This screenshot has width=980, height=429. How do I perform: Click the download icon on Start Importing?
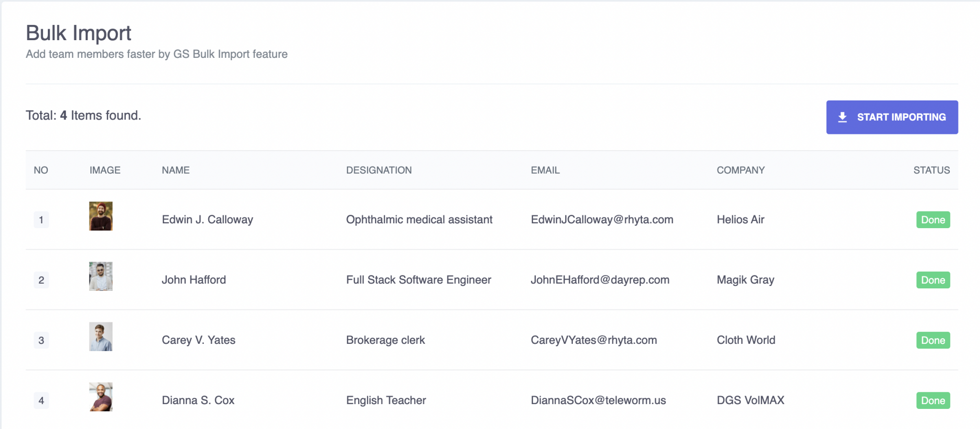pyautogui.click(x=843, y=117)
